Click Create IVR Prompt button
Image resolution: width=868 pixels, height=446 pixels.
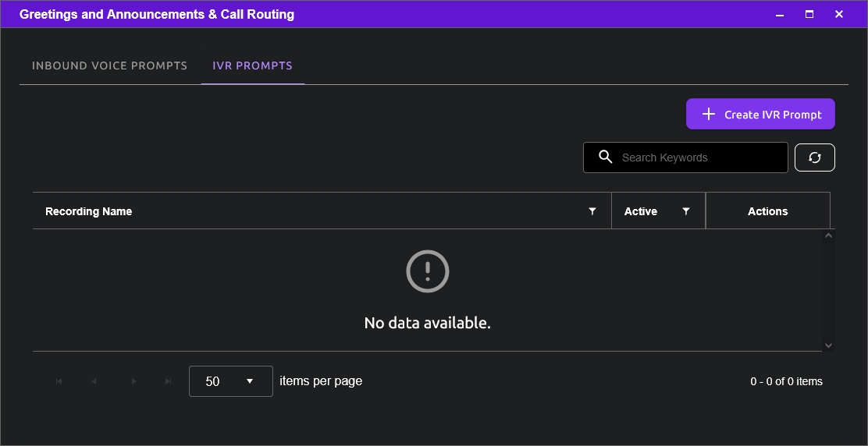click(760, 114)
